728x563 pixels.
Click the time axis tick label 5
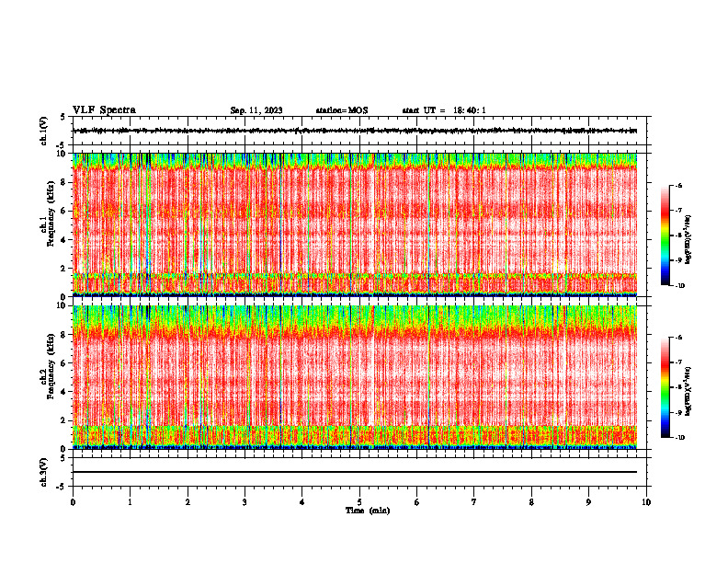click(359, 502)
